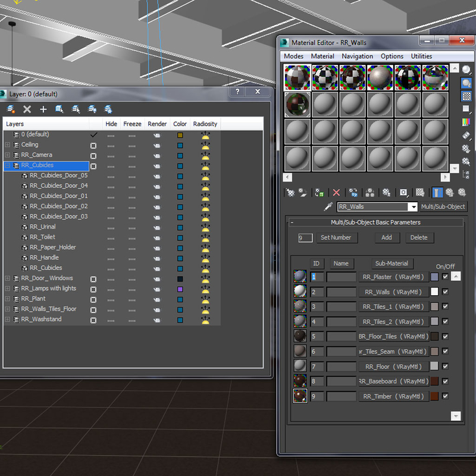Click the purple color swatch for RR_Lamps layer

pos(180,289)
